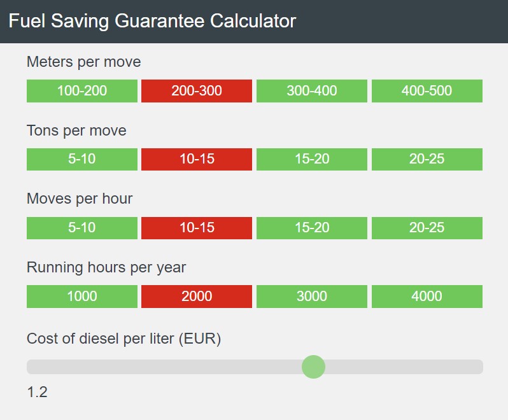Click the Fuel Saving Guarantee Calculator title
Image resolution: width=508 pixels, height=420 pixels.
click(x=152, y=21)
